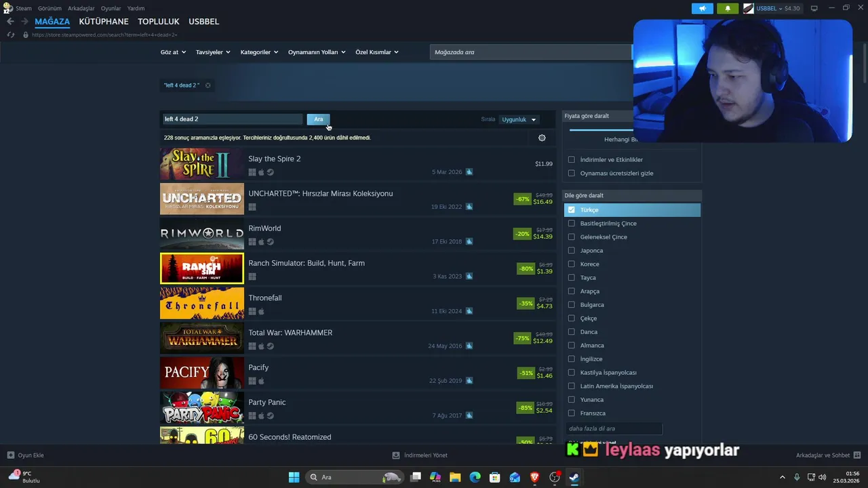Open Microsoft Store from taskbar

tap(495, 477)
